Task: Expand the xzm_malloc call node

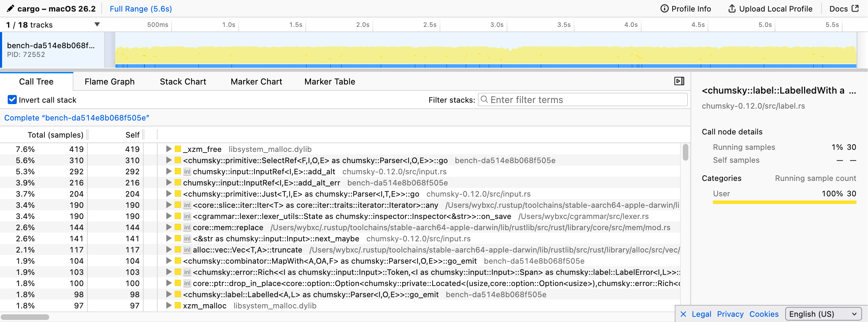Action: click(169, 306)
